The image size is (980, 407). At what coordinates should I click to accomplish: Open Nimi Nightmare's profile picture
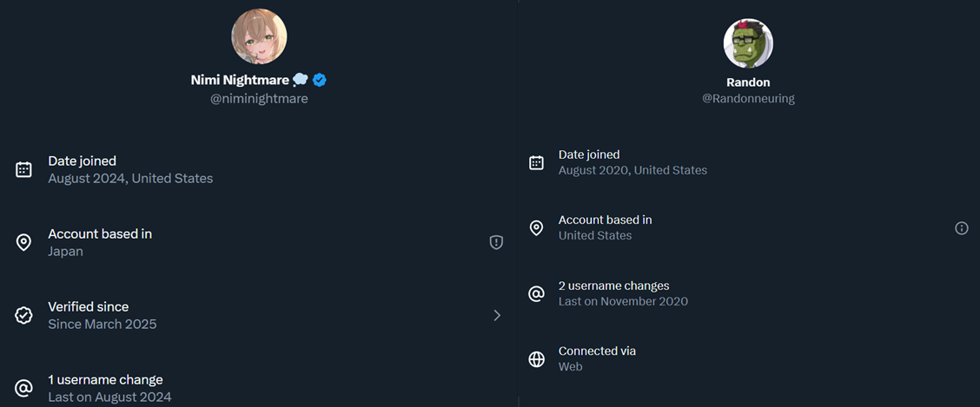coord(259,36)
